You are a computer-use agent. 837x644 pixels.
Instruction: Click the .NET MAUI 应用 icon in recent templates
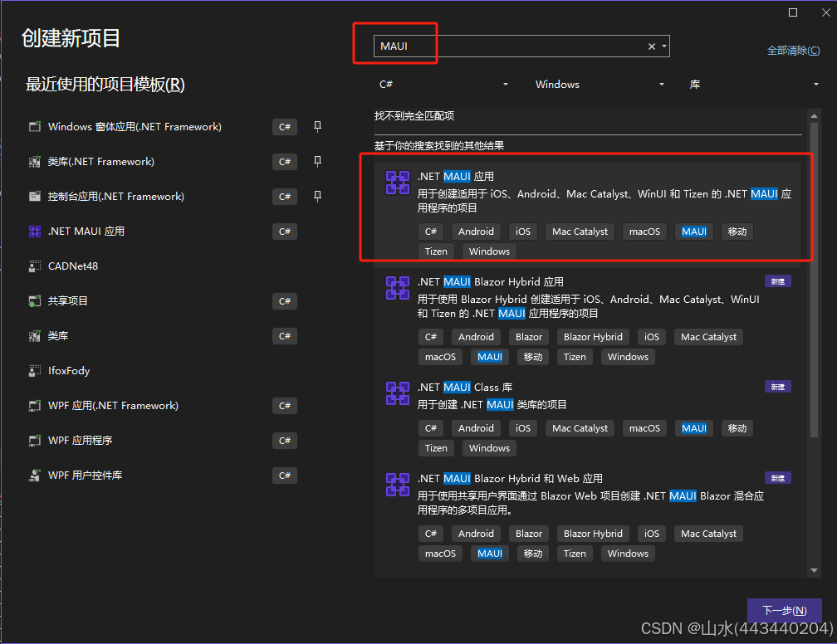pos(35,232)
